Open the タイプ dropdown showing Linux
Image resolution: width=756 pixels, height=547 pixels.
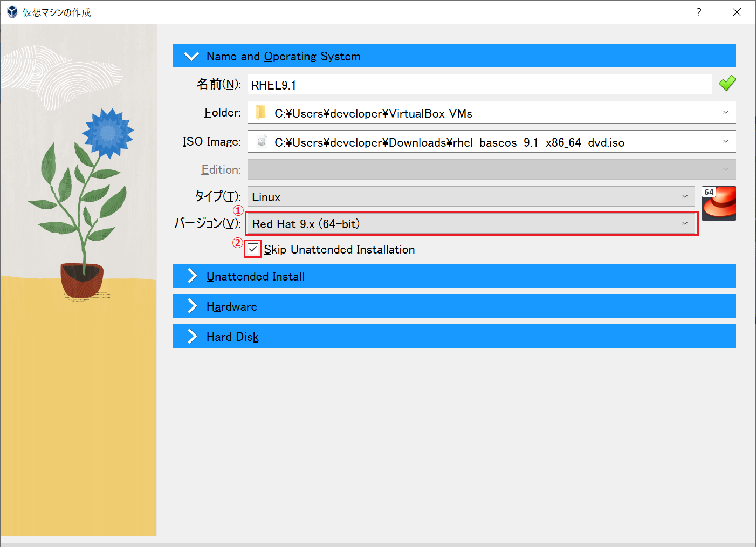tap(685, 196)
